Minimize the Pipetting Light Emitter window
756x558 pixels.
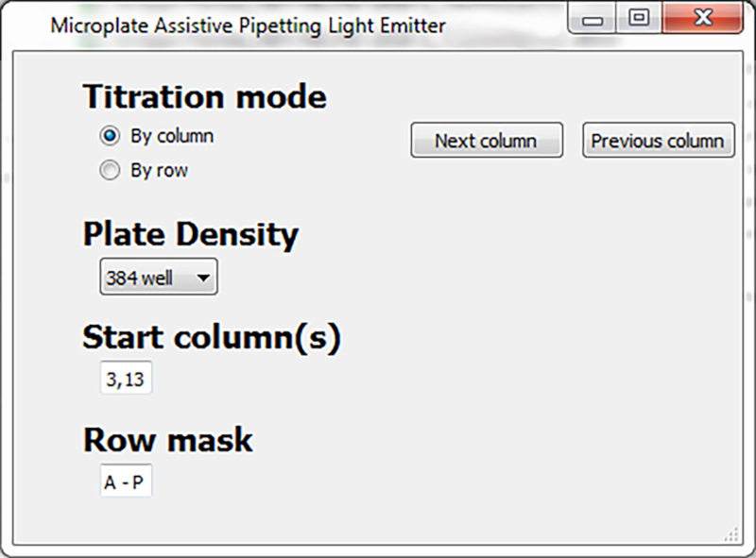coord(593,19)
